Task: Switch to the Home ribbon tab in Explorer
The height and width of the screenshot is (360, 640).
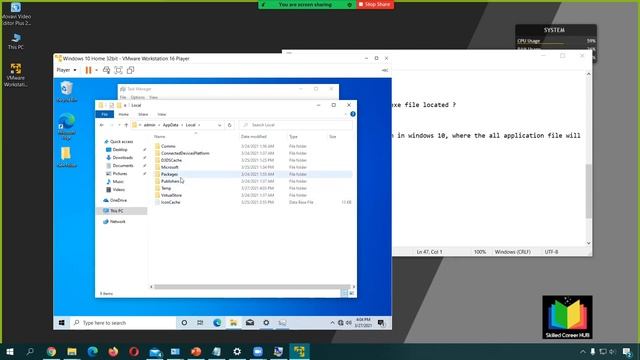Action: click(x=123, y=114)
